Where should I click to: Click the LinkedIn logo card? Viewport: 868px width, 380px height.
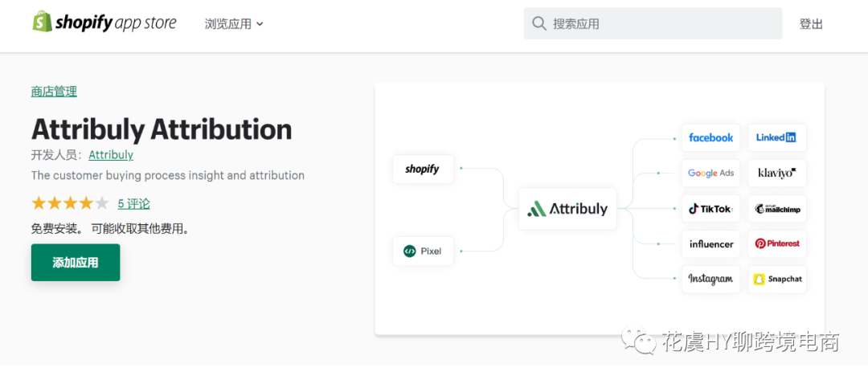[x=776, y=137]
